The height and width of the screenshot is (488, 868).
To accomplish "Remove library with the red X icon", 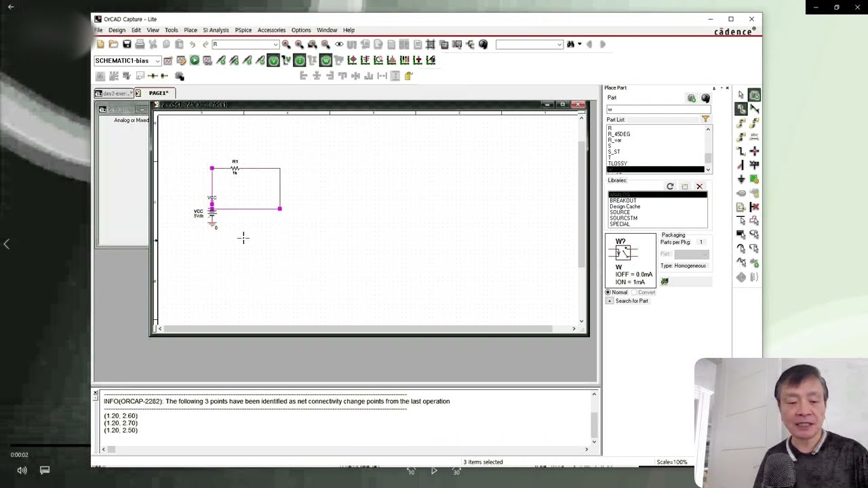I will (x=699, y=186).
